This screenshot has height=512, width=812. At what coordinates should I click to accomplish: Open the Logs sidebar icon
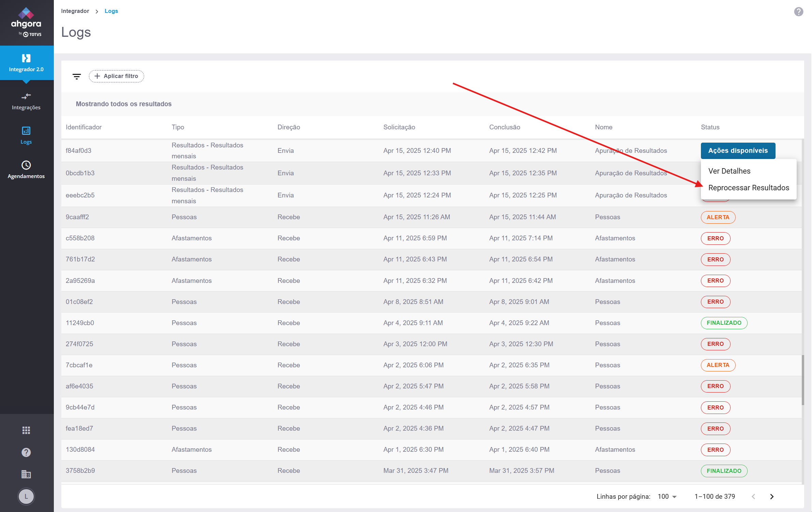26,131
